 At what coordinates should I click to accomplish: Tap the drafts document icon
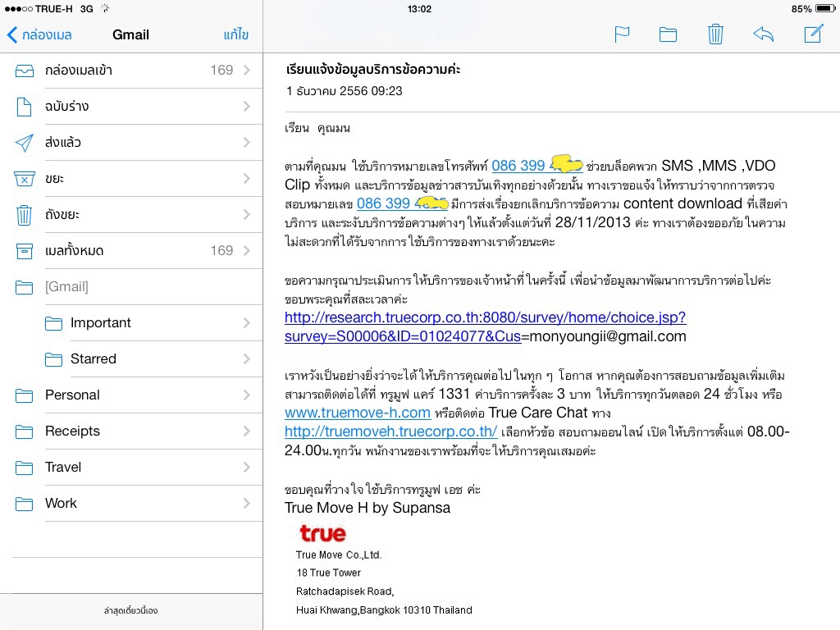click(x=24, y=107)
